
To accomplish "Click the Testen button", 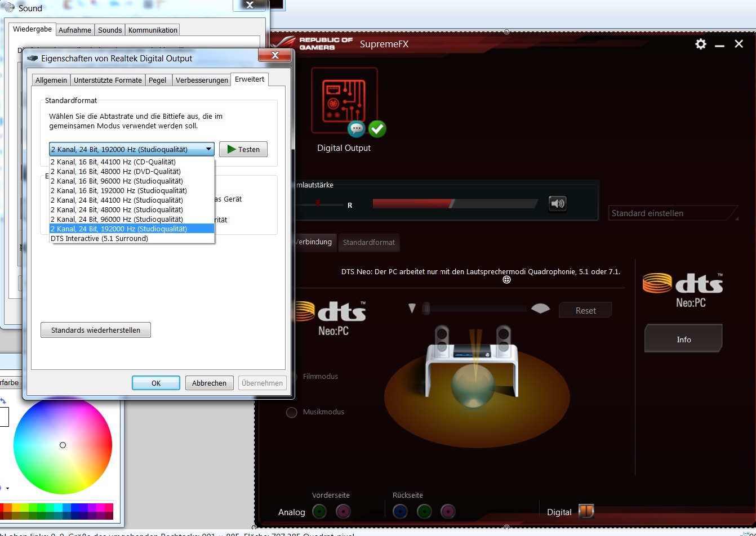I will [243, 149].
